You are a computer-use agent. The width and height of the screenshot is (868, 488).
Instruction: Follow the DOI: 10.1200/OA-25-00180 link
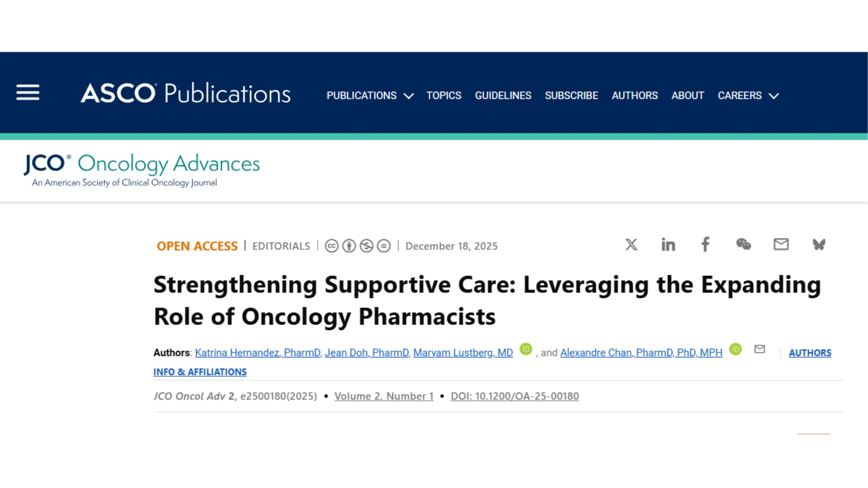[x=514, y=396]
